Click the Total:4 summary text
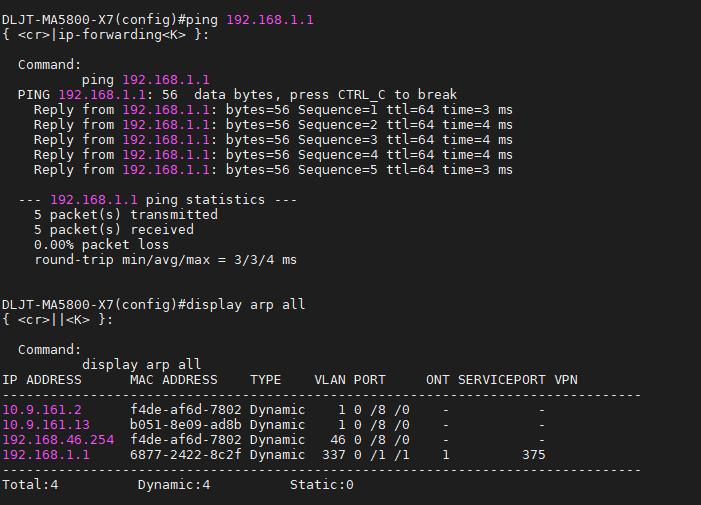The width and height of the screenshot is (701, 505). (x=30, y=485)
